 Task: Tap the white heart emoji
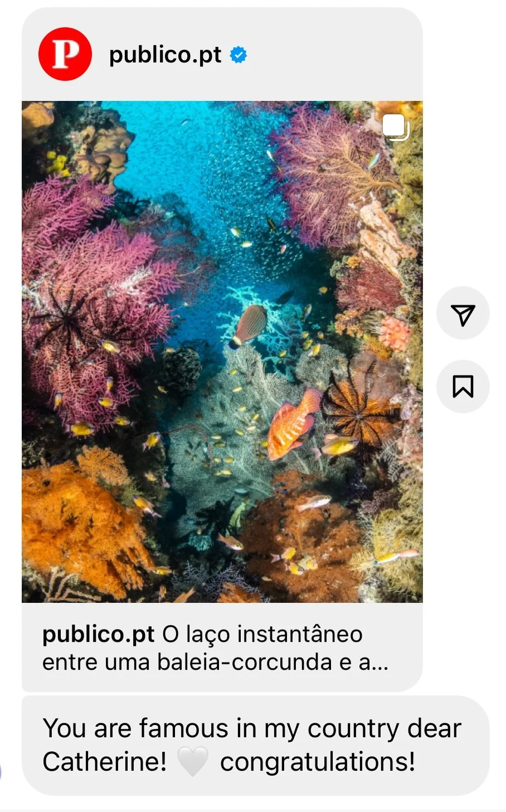(193, 762)
